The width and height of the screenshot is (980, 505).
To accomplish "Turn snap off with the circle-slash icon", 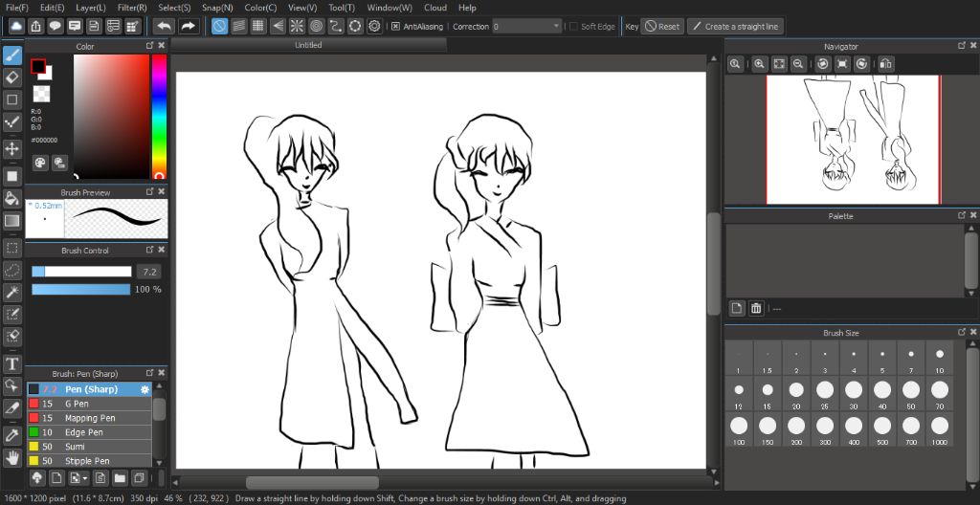I will tap(219, 26).
